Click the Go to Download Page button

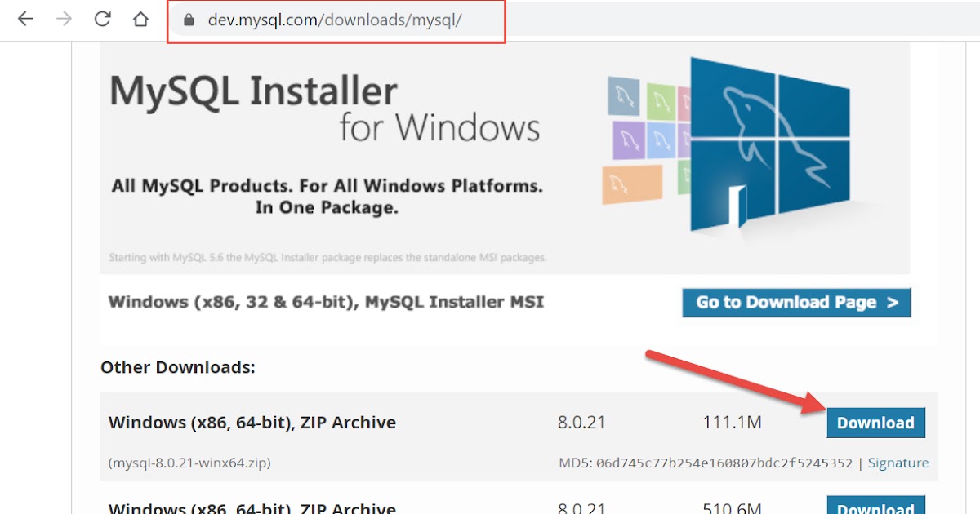click(796, 302)
